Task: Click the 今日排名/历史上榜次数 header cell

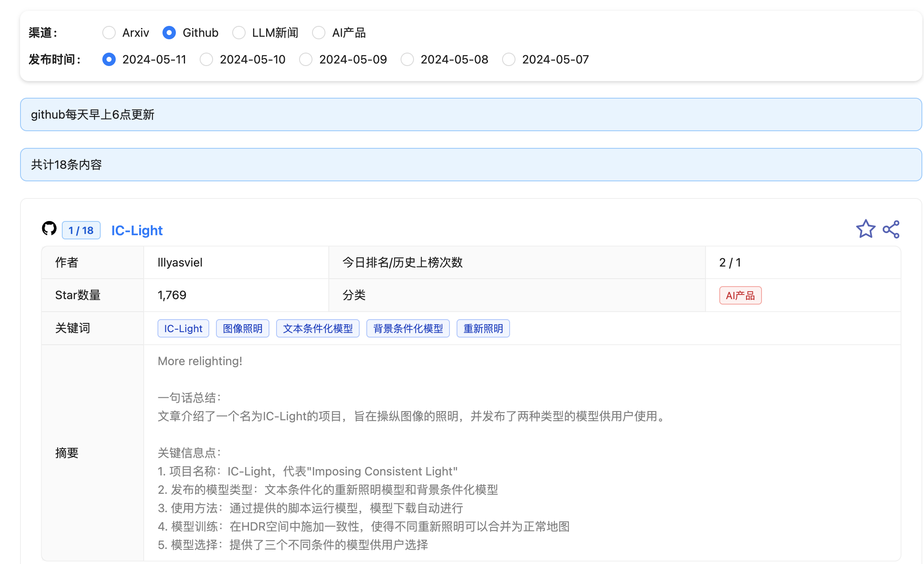Action: click(x=517, y=262)
